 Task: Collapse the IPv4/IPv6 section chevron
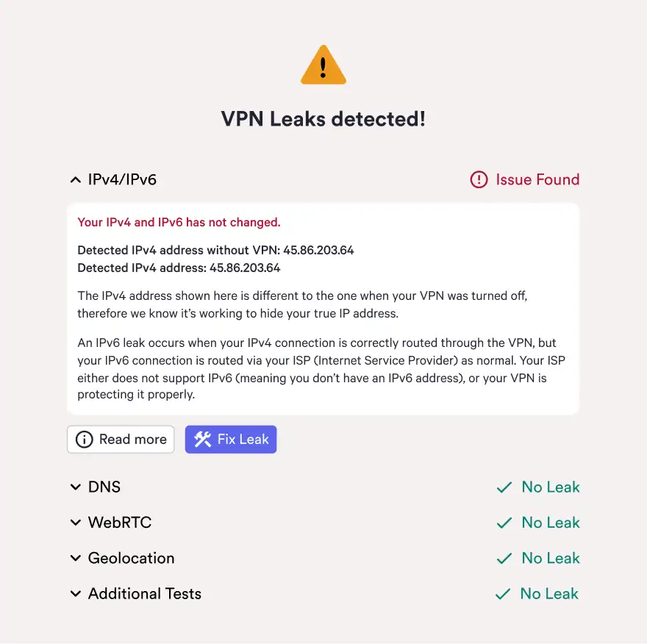pos(75,179)
